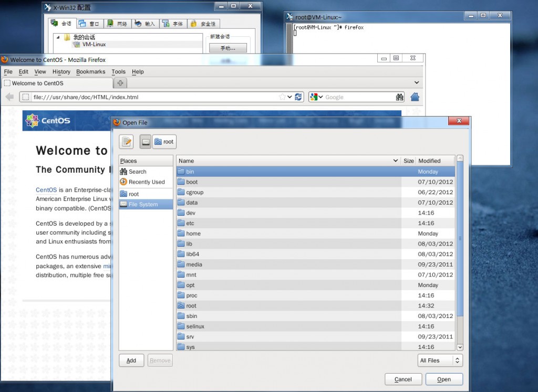
Task: Open Firefox Tools menu
Action: [118, 71]
